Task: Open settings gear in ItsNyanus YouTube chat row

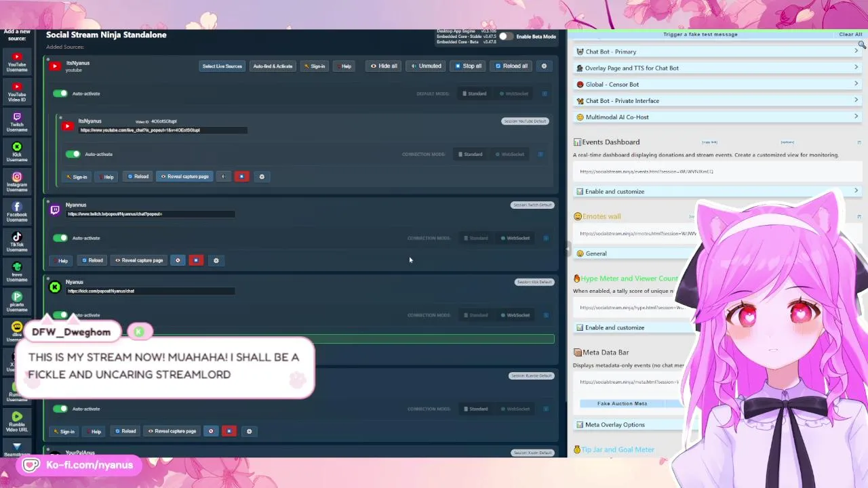Action: pos(262,176)
